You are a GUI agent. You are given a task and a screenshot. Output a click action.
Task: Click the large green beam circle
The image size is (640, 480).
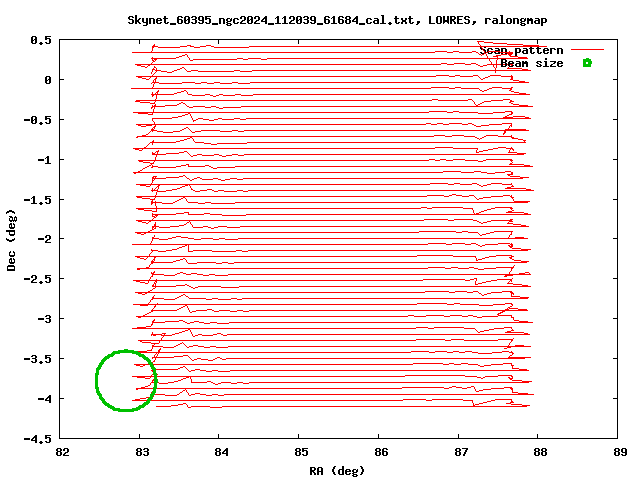tap(126, 380)
